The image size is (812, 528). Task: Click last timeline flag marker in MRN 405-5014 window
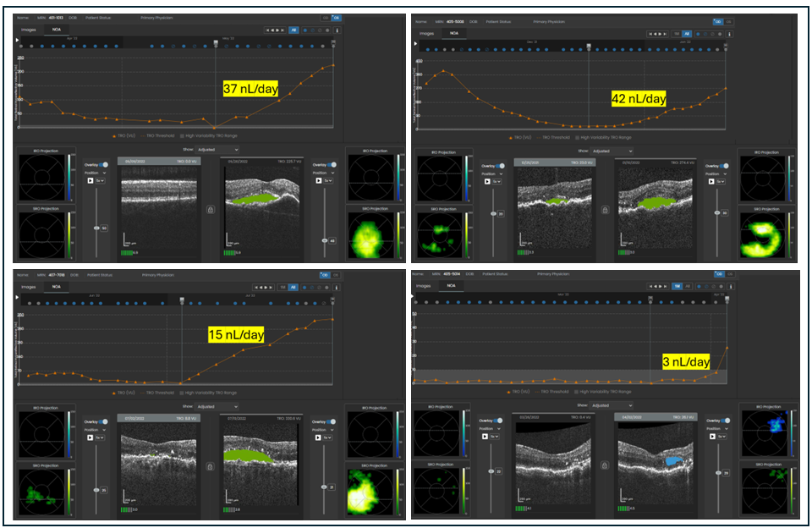click(727, 299)
